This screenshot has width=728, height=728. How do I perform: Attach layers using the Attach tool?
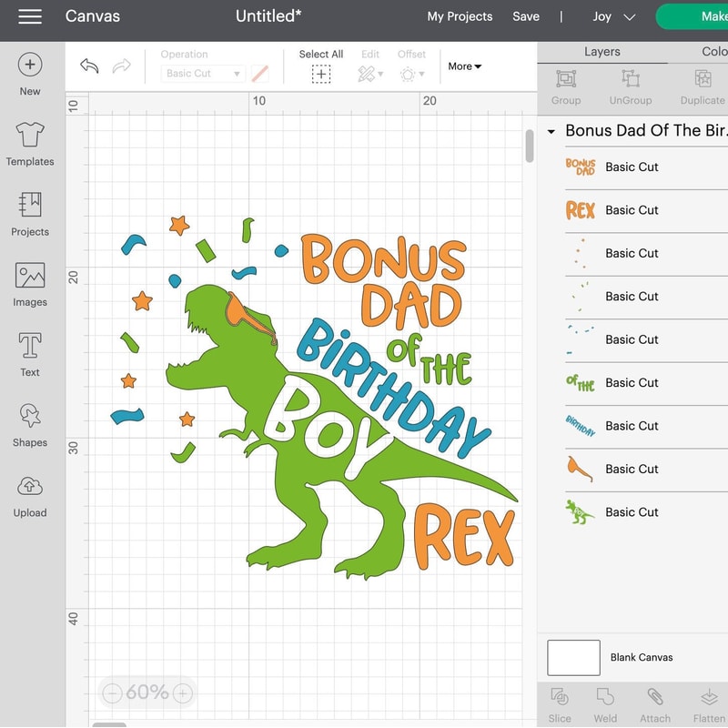(x=654, y=703)
